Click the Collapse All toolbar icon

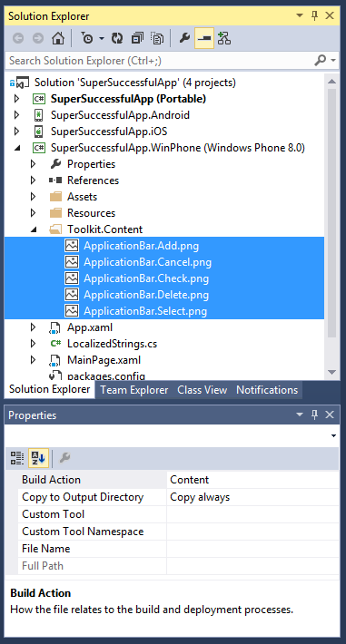(x=137, y=39)
